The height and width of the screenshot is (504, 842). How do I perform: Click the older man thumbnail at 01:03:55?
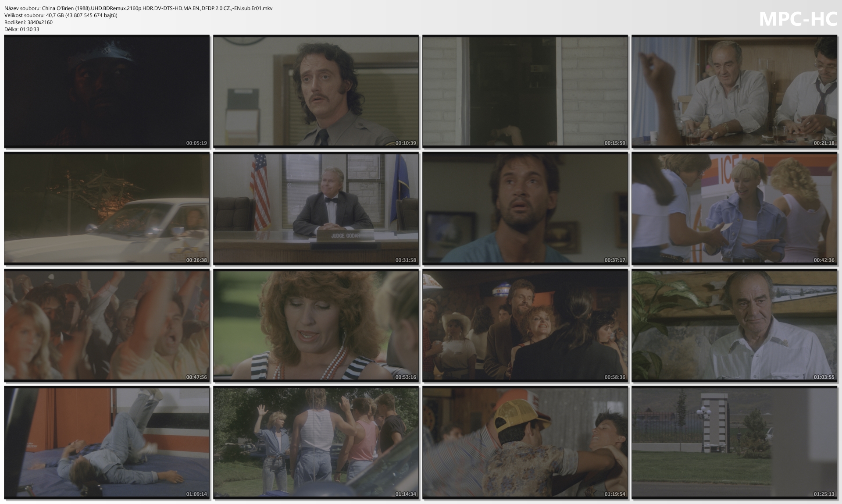[x=734, y=325]
